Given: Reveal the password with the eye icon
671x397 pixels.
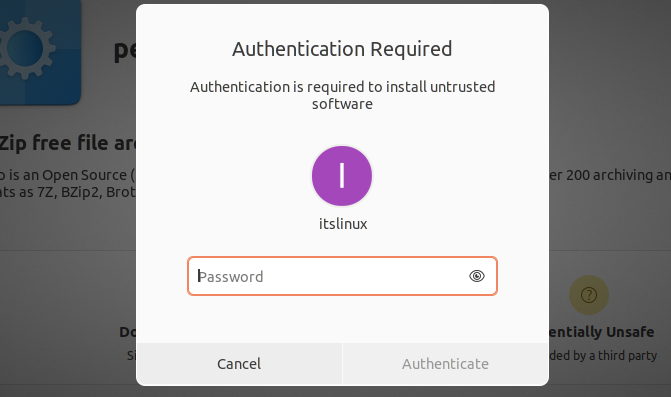Looking at the screenshot, I should pyautogui.click(x=477, y=276).
